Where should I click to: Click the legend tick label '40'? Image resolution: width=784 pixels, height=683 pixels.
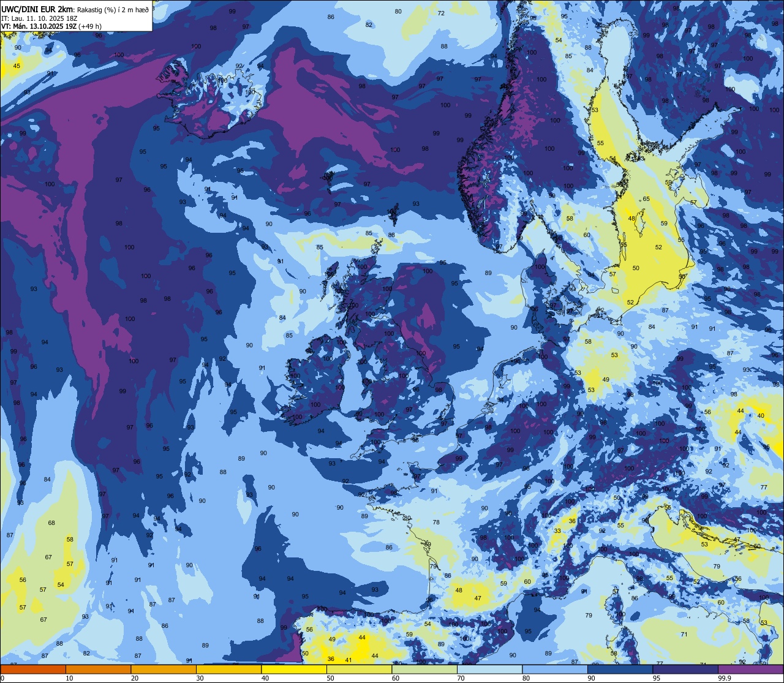265,678
